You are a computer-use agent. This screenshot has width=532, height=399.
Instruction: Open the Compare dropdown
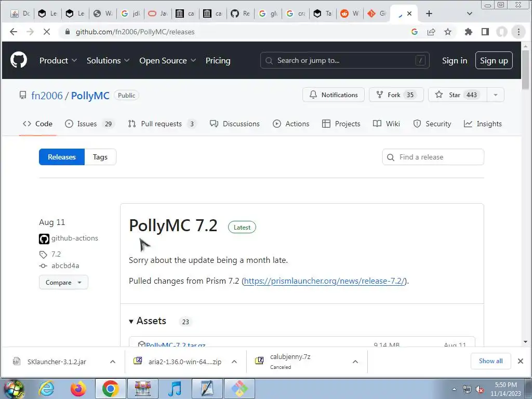(x=63, y=282)
